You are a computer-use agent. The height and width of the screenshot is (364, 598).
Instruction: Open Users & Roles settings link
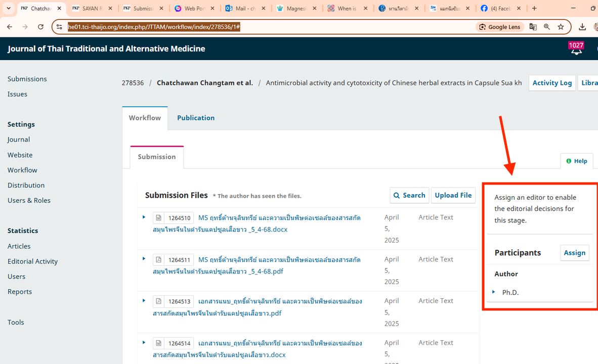29,201
